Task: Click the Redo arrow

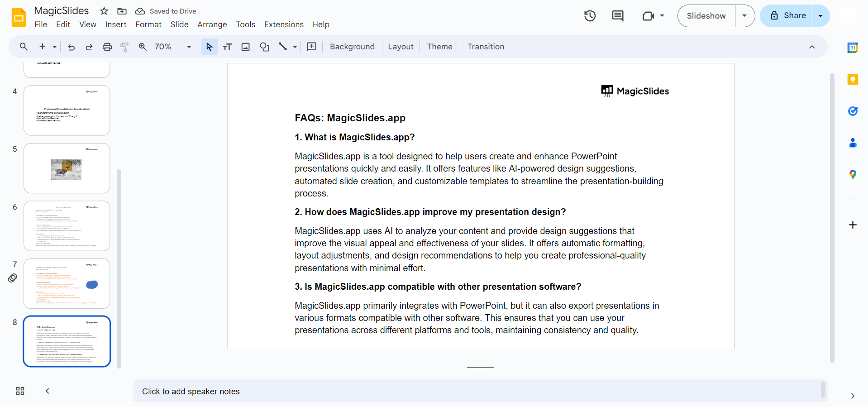Action: [x=89, y=47]
